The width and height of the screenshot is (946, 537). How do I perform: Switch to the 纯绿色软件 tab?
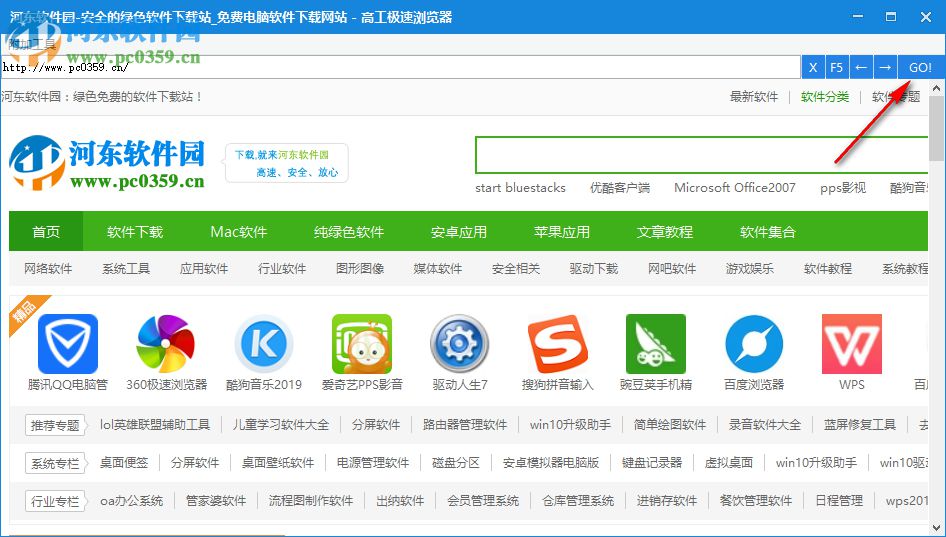pos(349,232)
